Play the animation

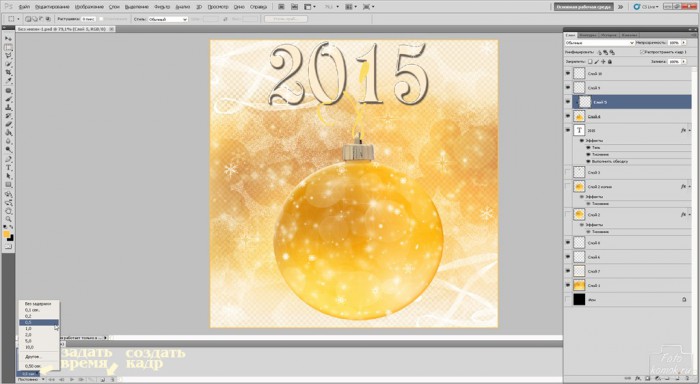71,380
